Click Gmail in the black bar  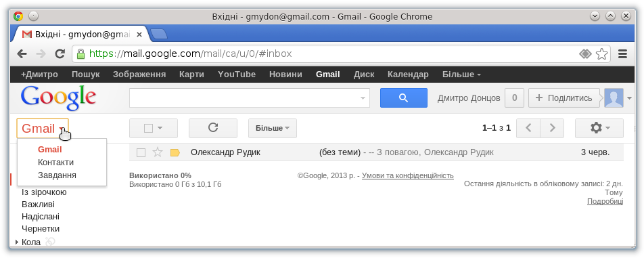[327, 74]
